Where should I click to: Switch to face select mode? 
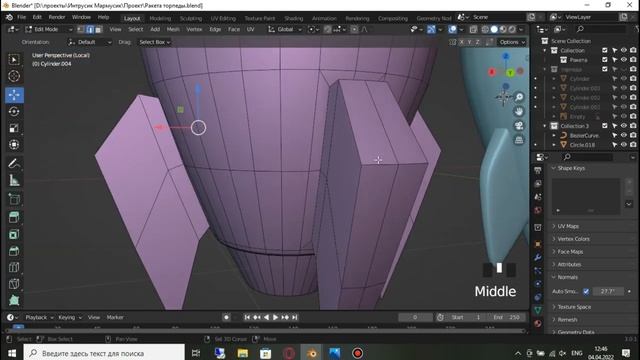click(98, 29)
